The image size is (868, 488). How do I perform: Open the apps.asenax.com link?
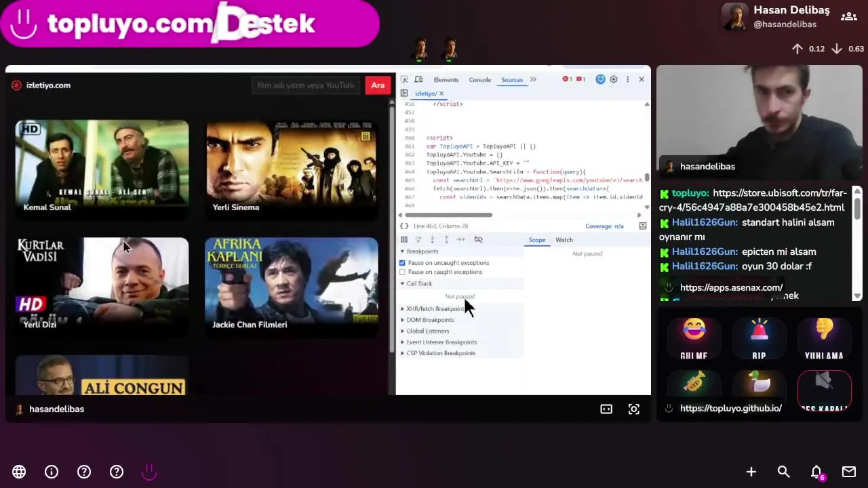731,287
